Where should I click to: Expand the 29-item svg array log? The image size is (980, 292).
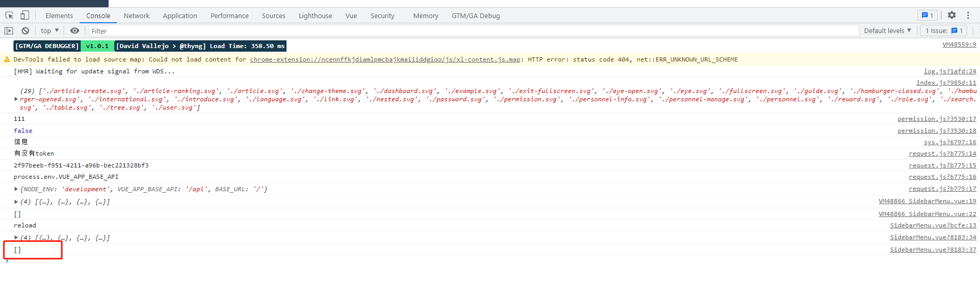[16, 99]
